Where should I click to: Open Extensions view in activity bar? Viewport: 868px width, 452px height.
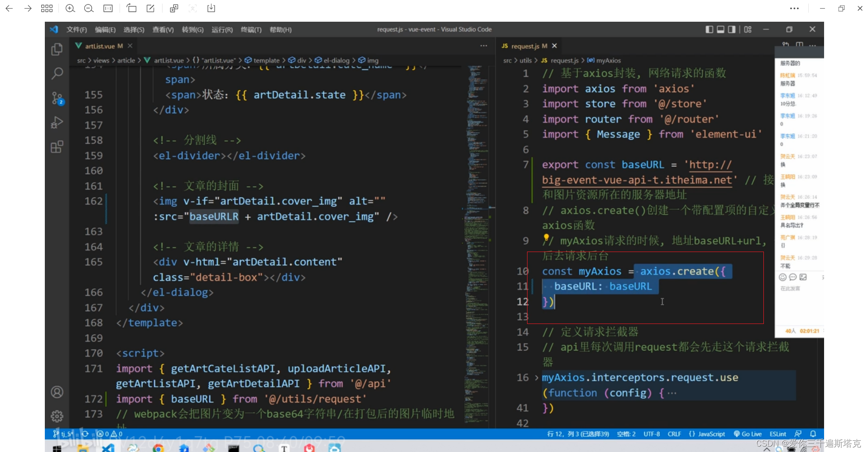point(57,147)
